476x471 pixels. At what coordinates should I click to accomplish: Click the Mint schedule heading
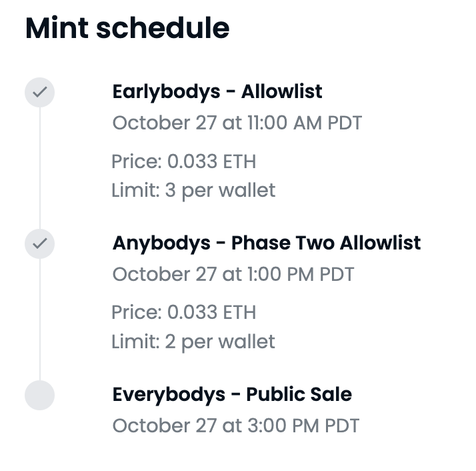pyautogui.click(x=127, y=29)
